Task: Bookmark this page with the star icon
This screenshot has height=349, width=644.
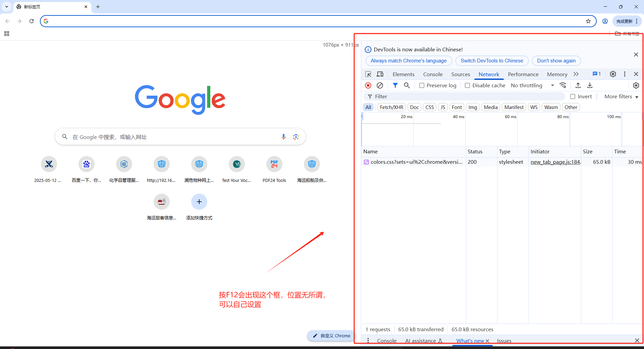Action: [588, 21]
